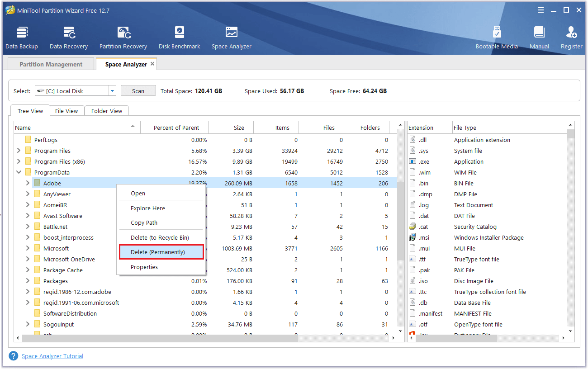Close the Space Analyzer tab

[152, 64]
